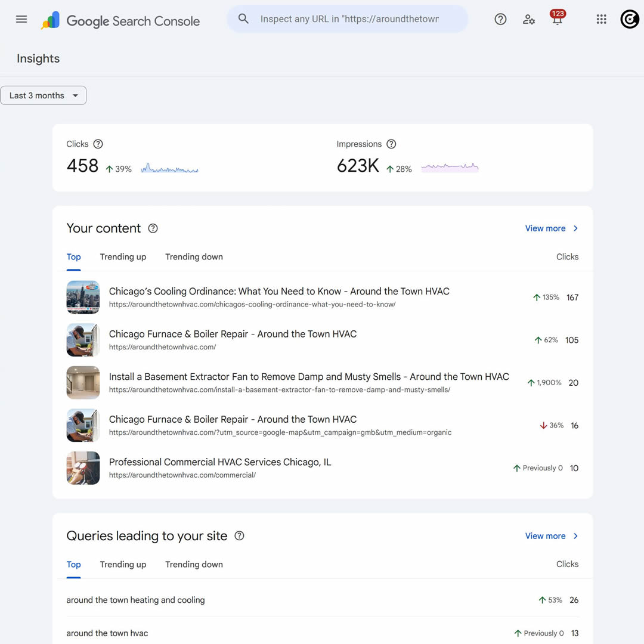The height and width of the screenshot is (644, 644).
Task: Switch to Trending down tab in Queries section
Action: [x=194, y=564]
